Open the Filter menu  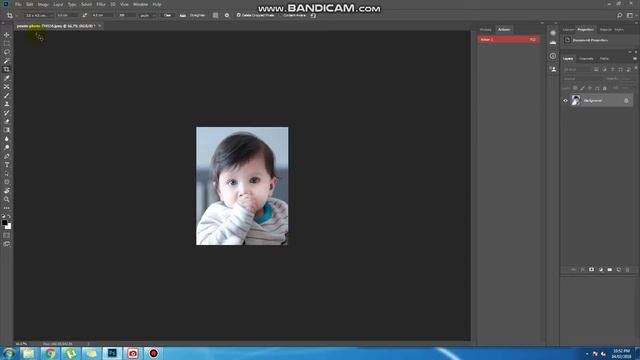click(101, 4)
